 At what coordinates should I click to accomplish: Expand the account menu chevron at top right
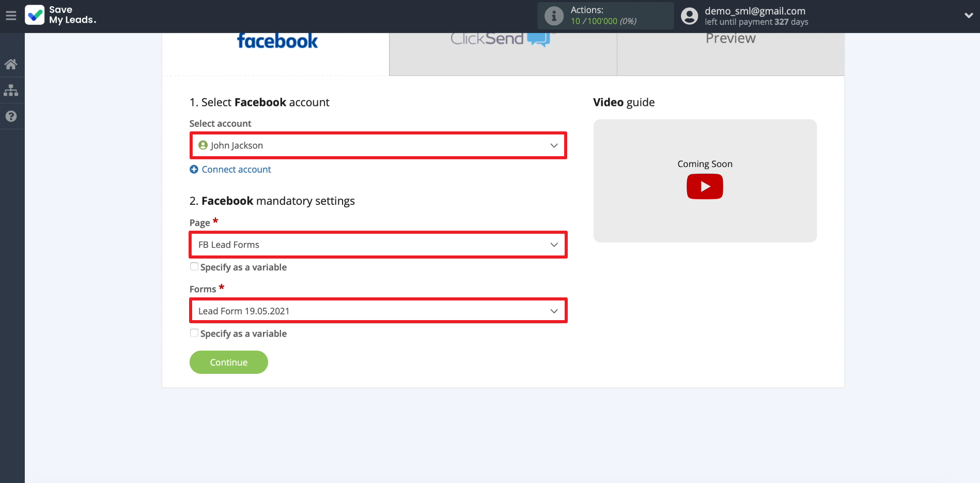969,16
